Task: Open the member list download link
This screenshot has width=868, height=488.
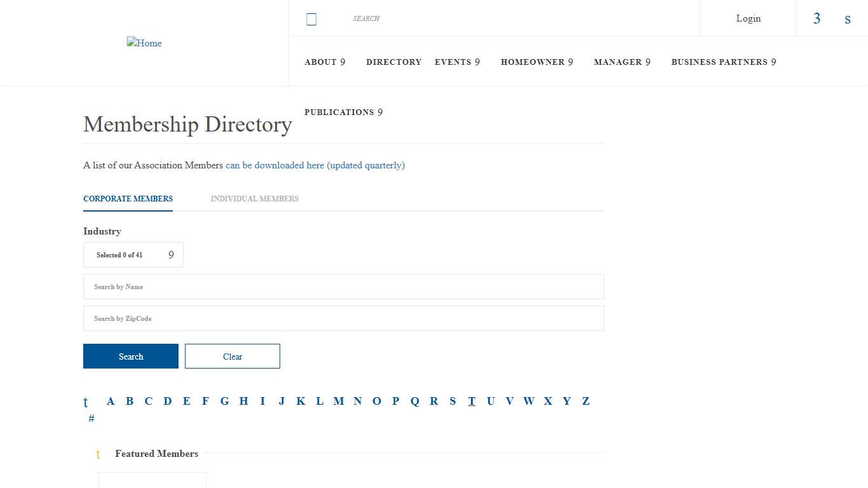Action: pyautogui.click(x=315, y=165)
